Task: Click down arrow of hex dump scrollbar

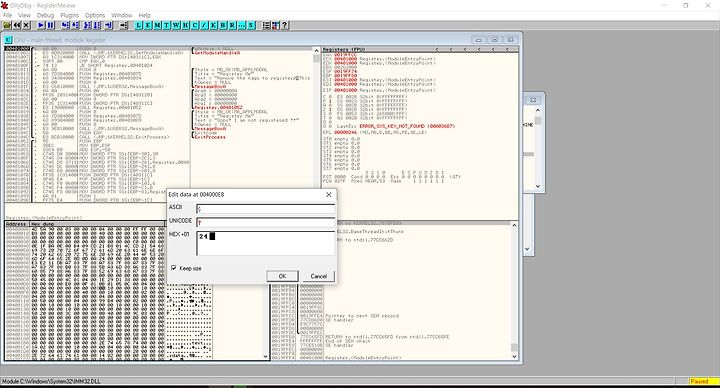Action: click(265, 356)
